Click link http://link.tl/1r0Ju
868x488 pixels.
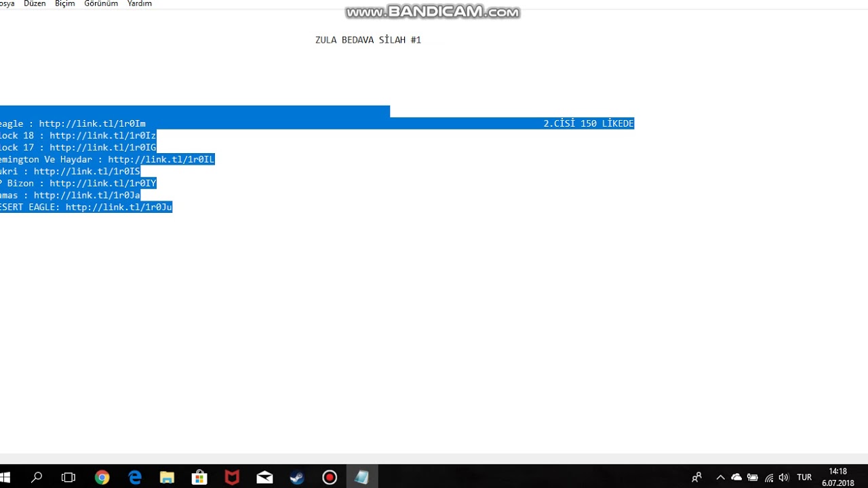[x=119, y=207]
